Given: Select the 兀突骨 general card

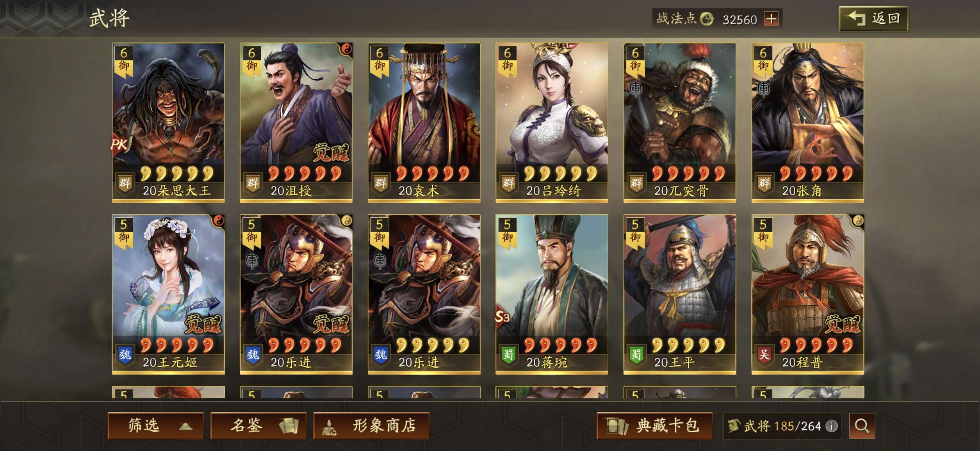Looking at the screenshot, I should tap(680, 123).
